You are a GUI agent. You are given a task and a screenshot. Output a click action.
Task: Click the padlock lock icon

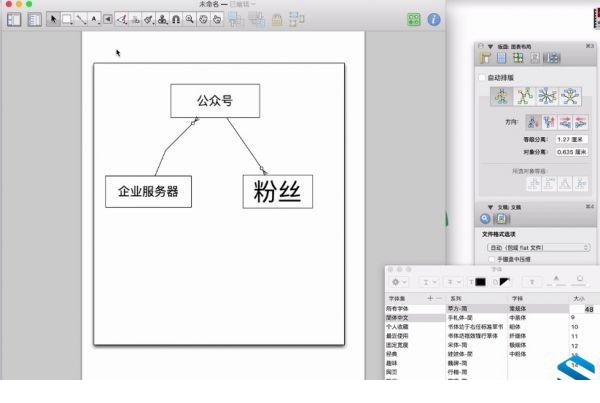tap(277, 20)
